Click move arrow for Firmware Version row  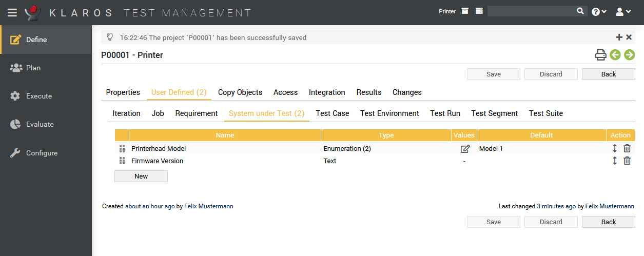(615, 161)
